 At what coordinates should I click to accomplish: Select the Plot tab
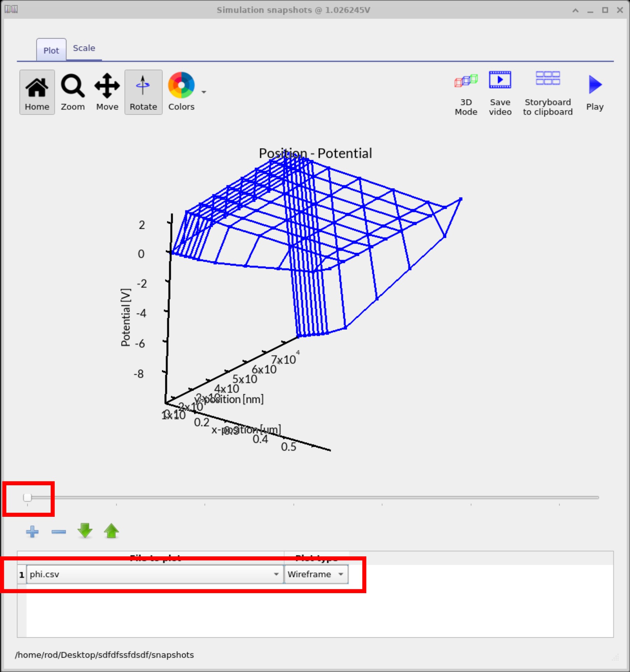[x=51, y=50]
